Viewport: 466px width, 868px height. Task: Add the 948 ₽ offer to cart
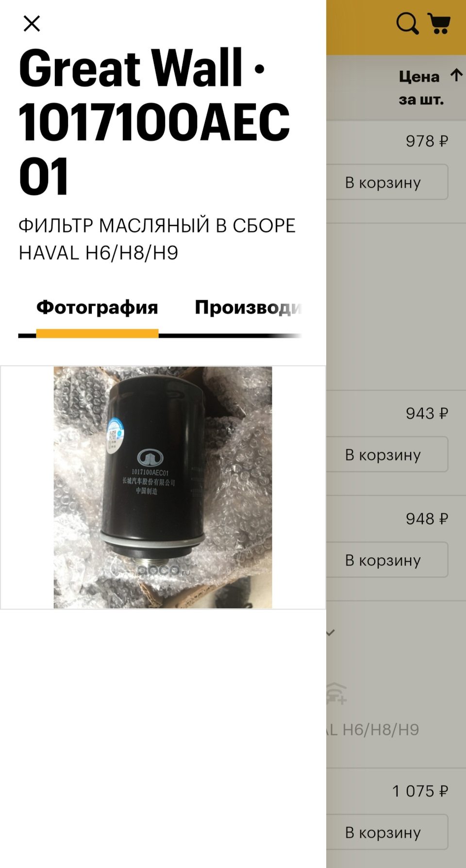(387, 560)
